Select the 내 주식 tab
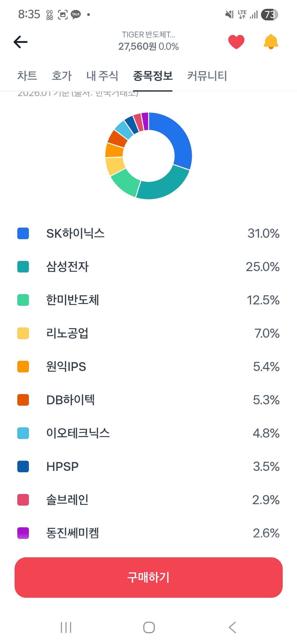Viewport: 297px width, 644px height. tap(102, 76)
